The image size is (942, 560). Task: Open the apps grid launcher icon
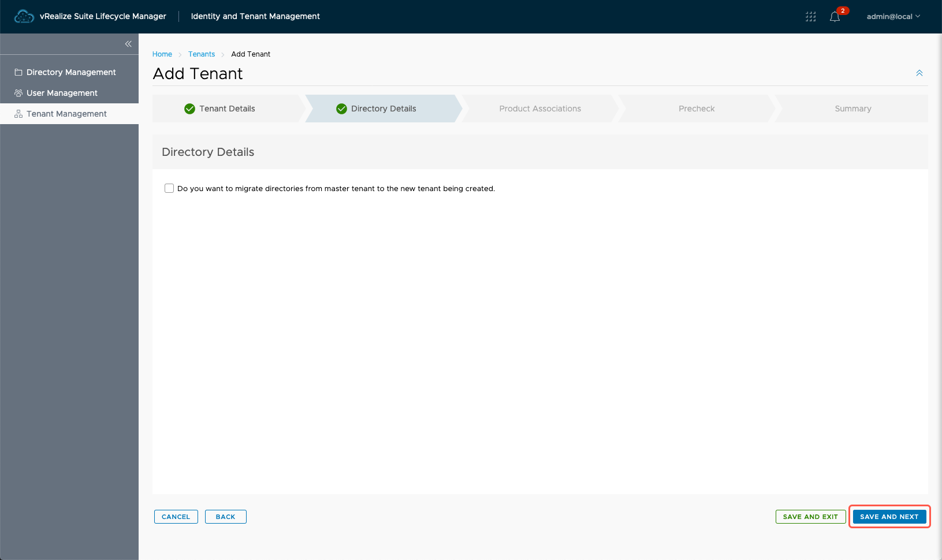[810, 17]
